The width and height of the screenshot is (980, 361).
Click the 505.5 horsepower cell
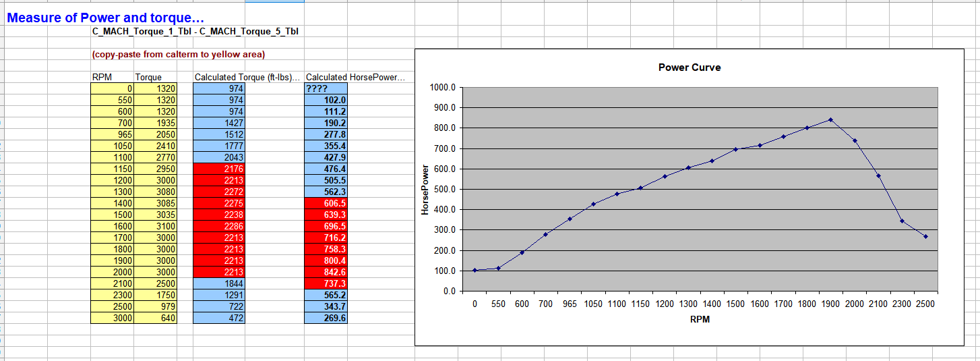(326, 180)
